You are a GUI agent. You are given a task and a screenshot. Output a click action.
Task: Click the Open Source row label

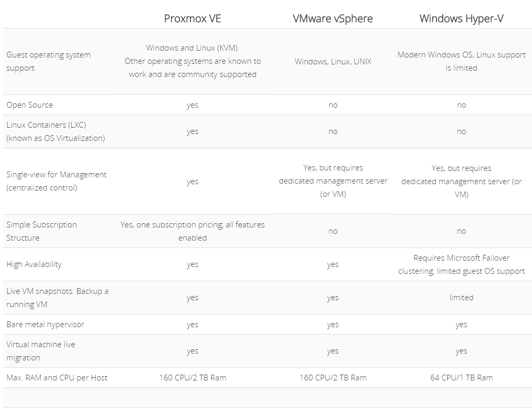(x=30, y=105)
